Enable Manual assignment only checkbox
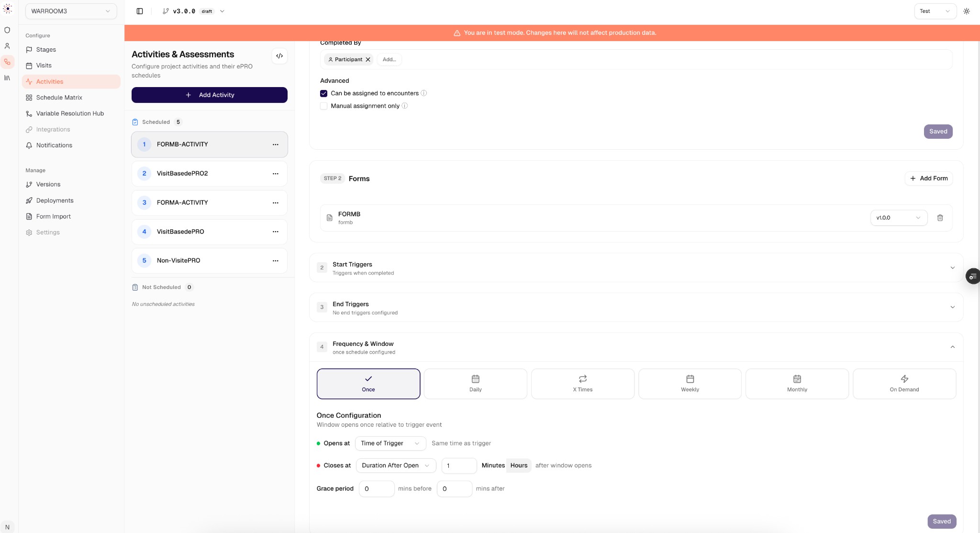980x533 pixels. tap(324, 106)
